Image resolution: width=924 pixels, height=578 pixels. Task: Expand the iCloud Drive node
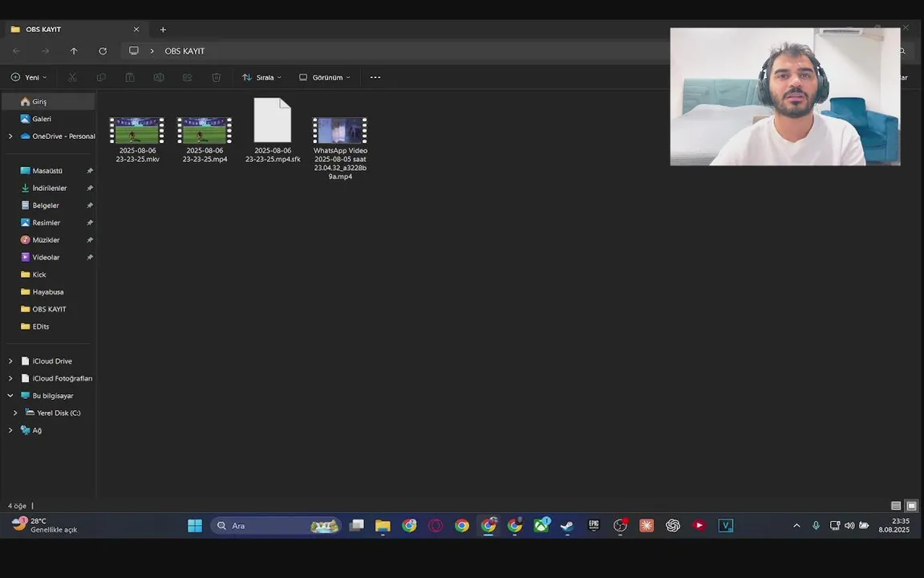click(x=10, y=361)
